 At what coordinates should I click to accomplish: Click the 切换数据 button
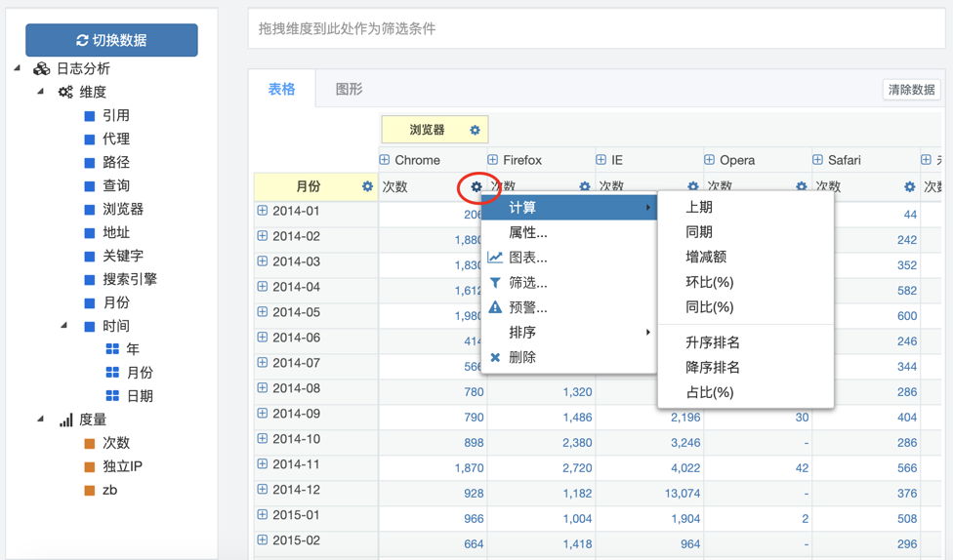tap(111, 40)
